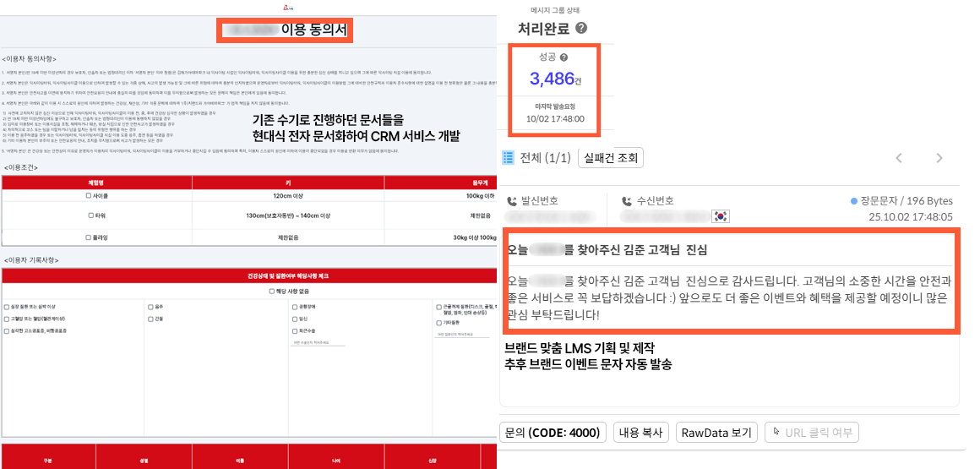Click the Korean flag icon
This screenshot has height=469, width=980.
click(x=721, y=216)
